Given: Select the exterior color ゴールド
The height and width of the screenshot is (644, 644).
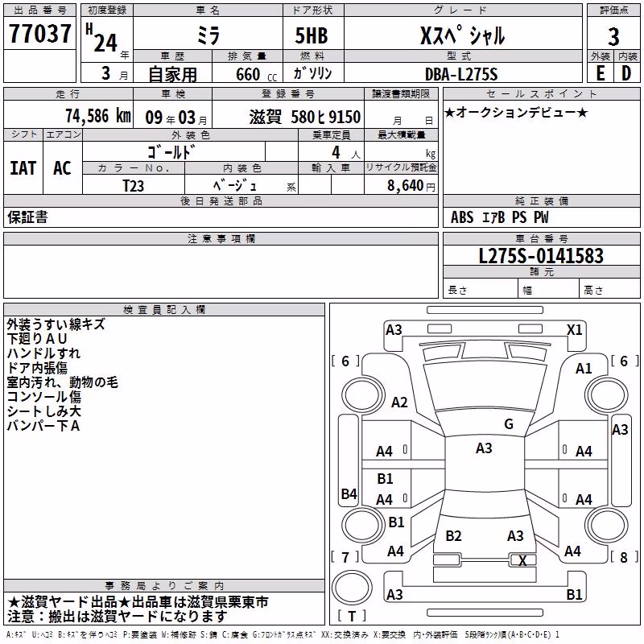Looking at the screenshot, I should pos(171,152).
